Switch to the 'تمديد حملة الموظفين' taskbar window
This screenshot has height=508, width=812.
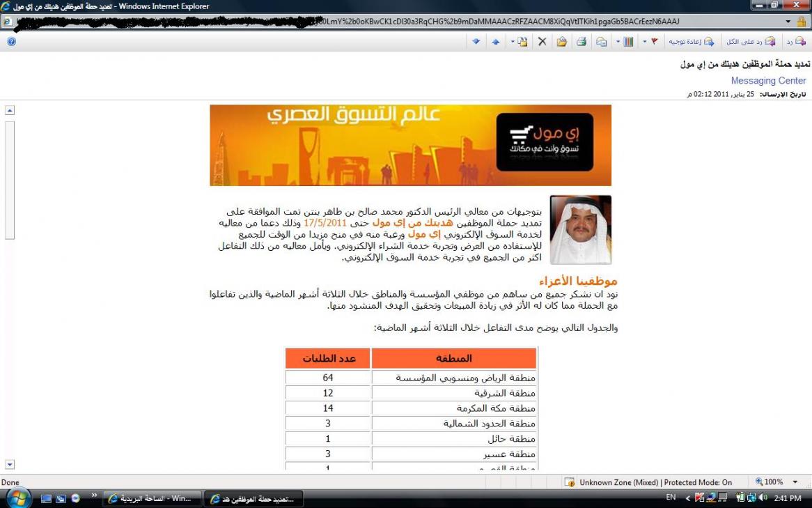pos(253,499)
